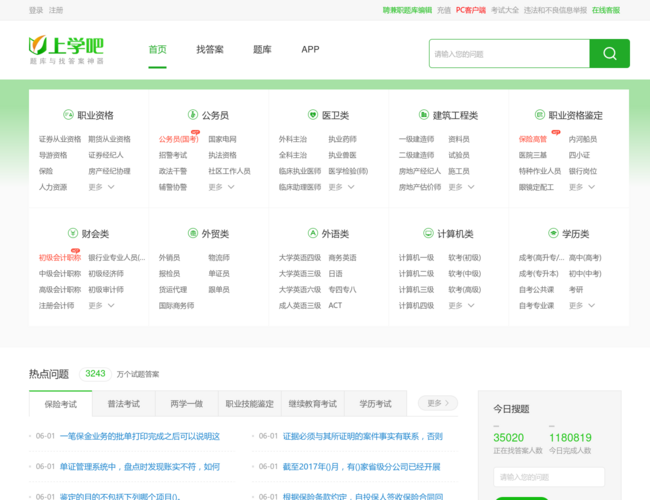The image size is (650, 500).
Task: Open 保险高管 red link
Action: point(533,139)
